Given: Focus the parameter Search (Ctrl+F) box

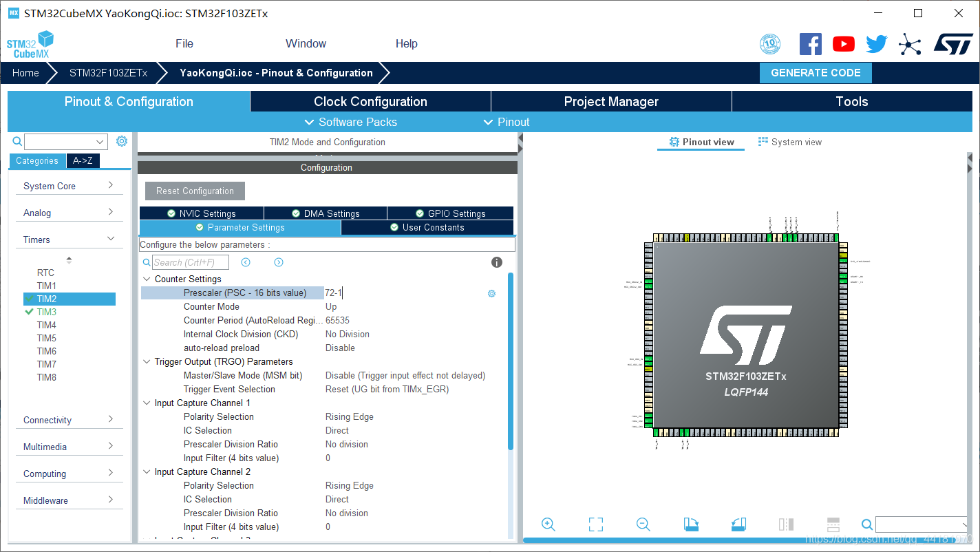Looking at the screenshot, I should click(x=191, y=262).
